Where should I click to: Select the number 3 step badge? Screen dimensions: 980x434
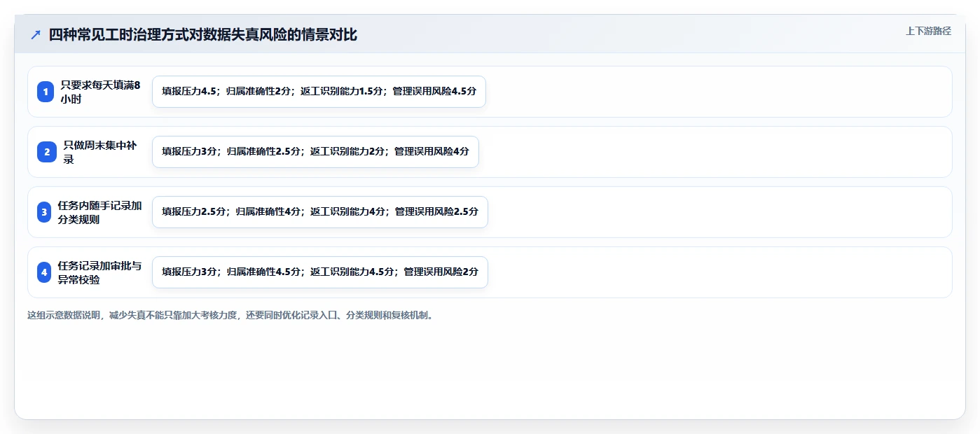click(x=44, y=212)
